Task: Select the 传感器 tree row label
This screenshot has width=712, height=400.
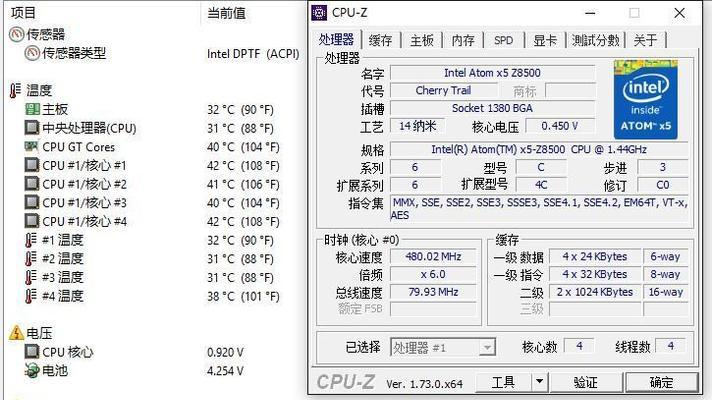Action: pos(45,34)
